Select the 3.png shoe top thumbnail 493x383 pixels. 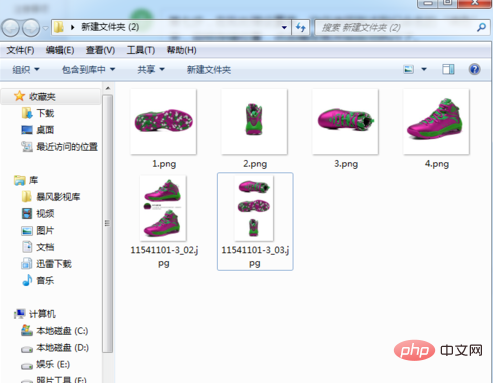pos(345,122)
